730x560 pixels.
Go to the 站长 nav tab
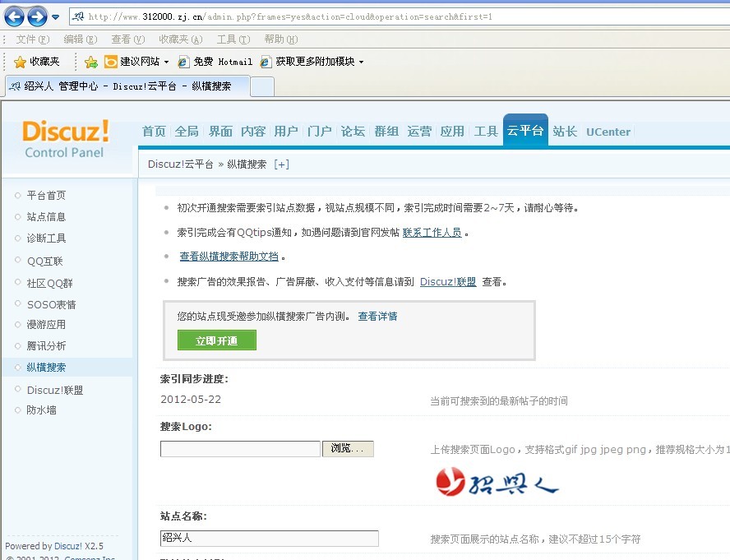(x=565, y=132)
